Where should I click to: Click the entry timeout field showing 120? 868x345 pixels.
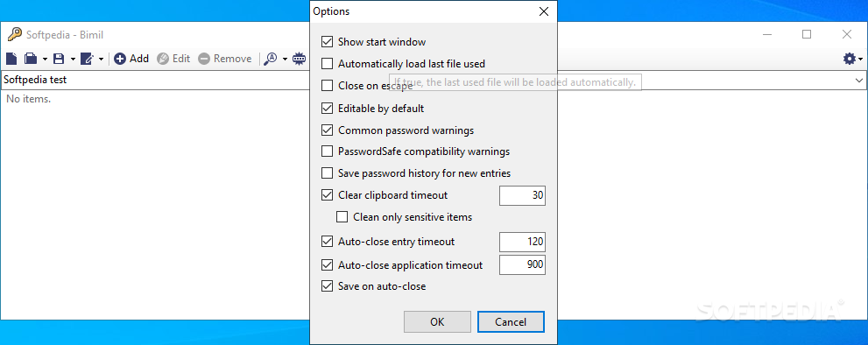point(522,242)
